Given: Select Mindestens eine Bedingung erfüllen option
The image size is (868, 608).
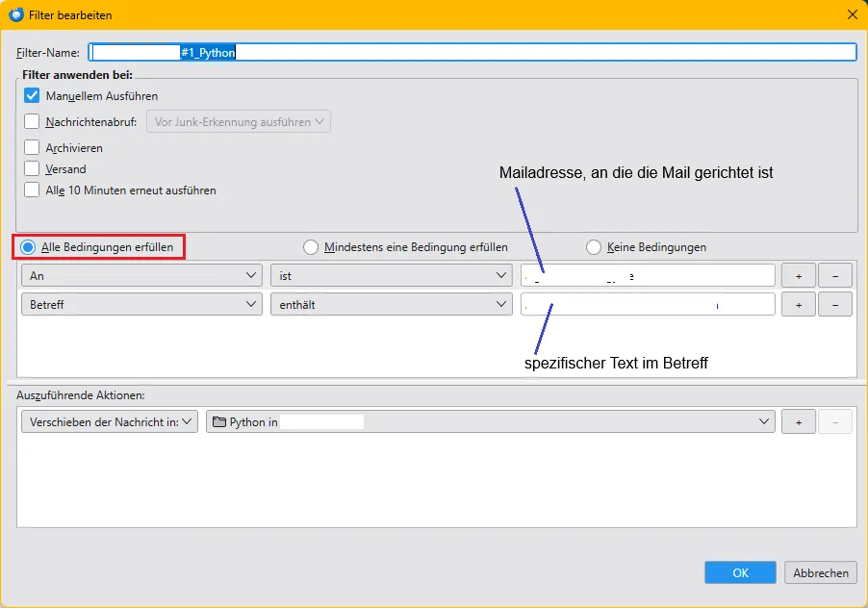Looking at the screenshot, I should [311, 246].
